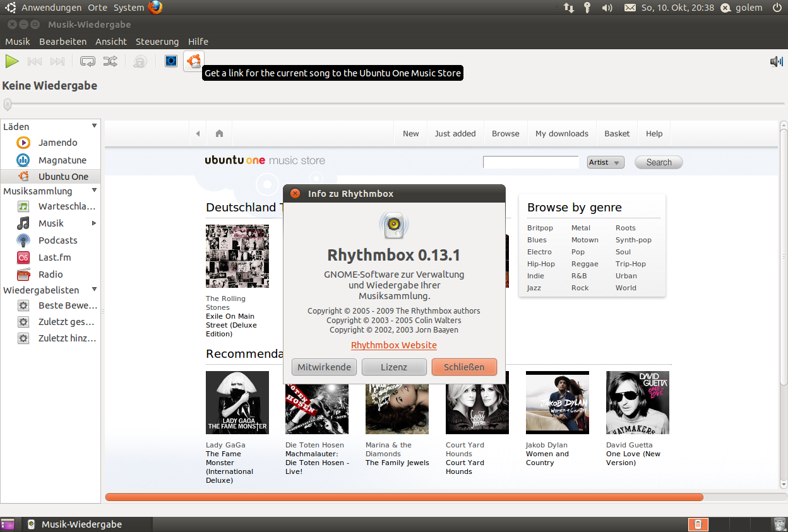788x532 pixels.
Task: Open the Ansicht menu
Action: 111,42
